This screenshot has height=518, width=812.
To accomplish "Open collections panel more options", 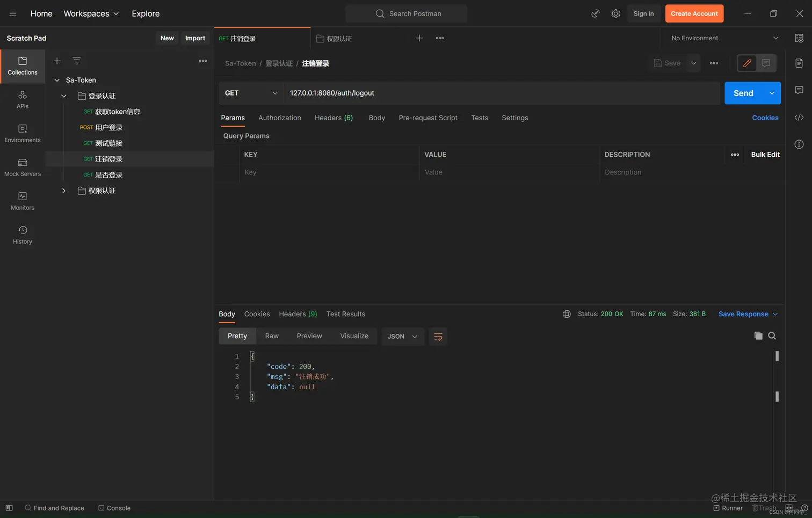I will click(x=203, y=61).
